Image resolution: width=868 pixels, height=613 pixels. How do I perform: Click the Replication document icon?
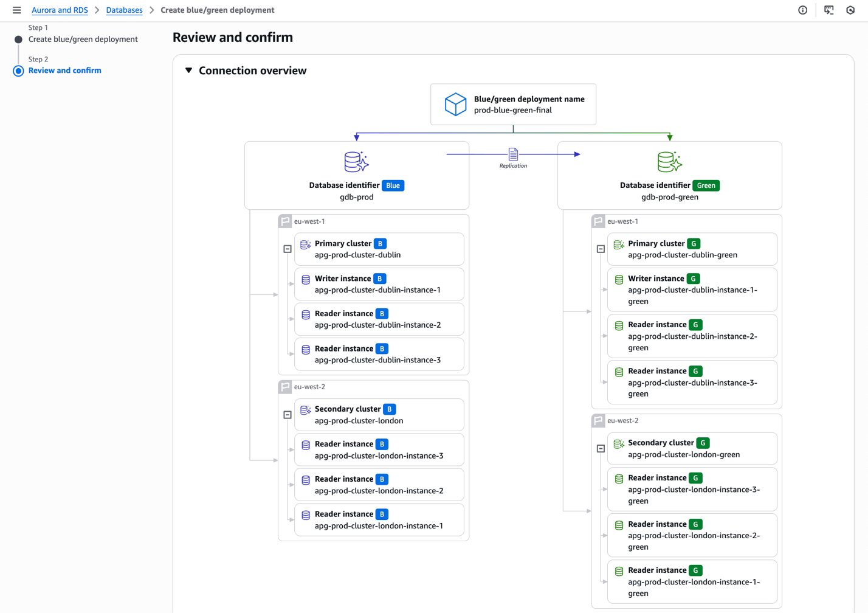513,154
